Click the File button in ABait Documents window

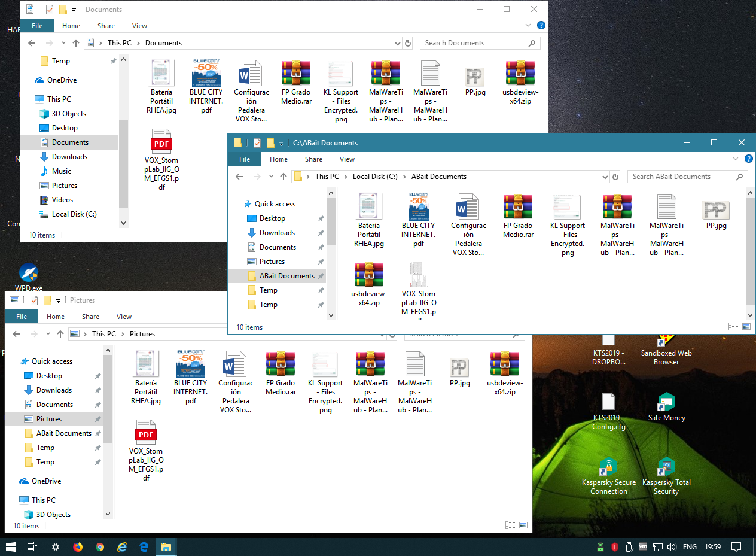(244, 159)
